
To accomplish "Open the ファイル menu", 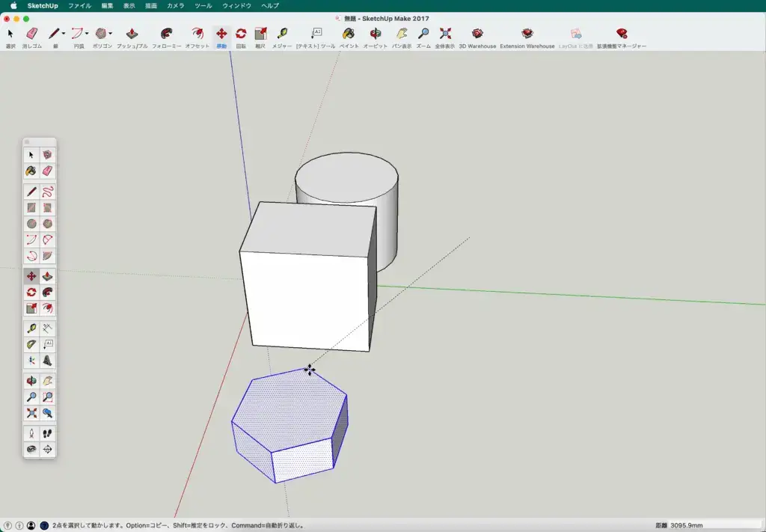I will [x=79, y=6].
